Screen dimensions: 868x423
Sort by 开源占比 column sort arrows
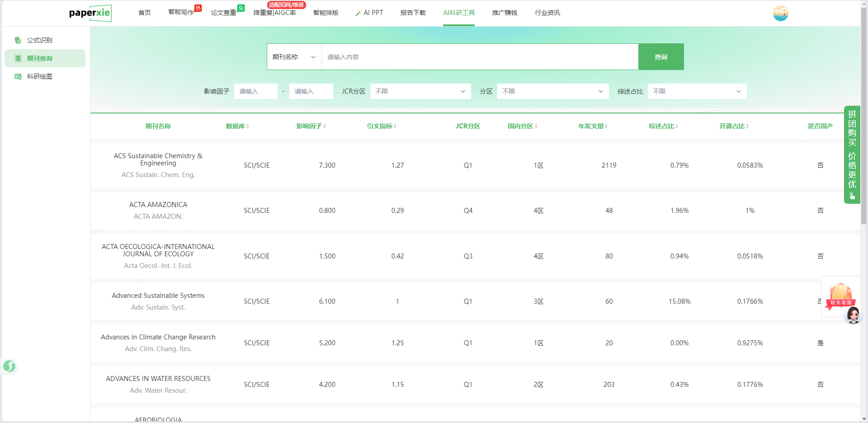pyautogui.click(x=747, y=127)
